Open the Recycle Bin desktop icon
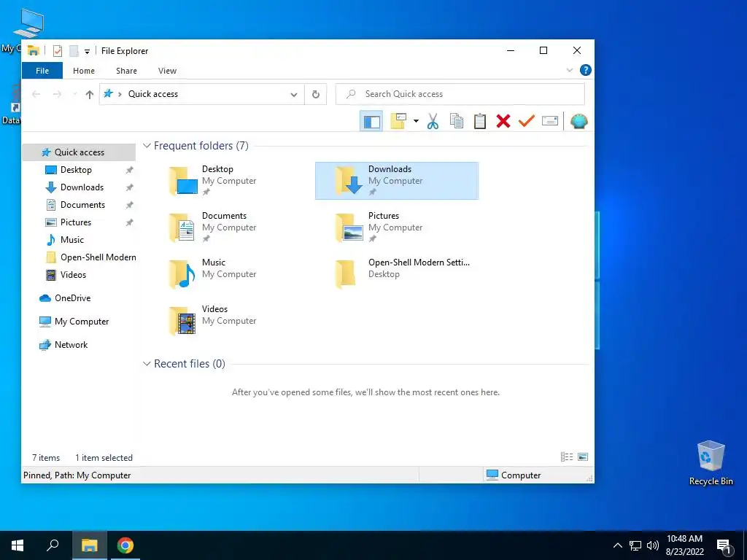Image resolution: width=747 pixels, height=560 pixels. point(711,462)
